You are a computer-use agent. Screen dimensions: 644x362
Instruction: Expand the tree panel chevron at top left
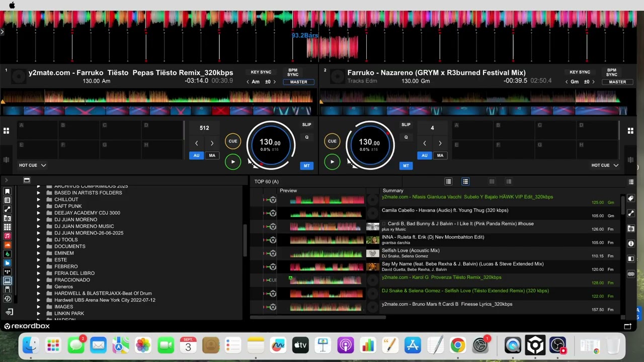[7, 180]
